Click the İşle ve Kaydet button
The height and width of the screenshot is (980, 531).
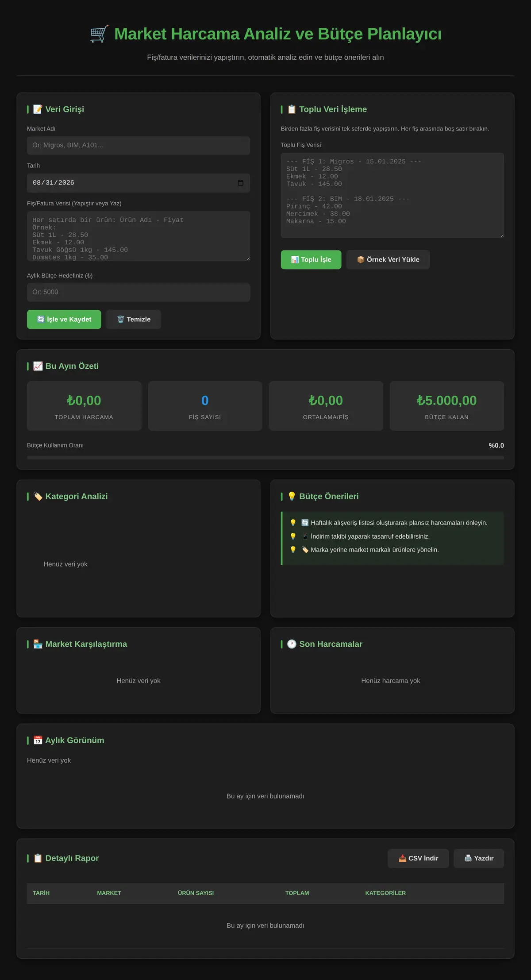(x=64, y=320)
